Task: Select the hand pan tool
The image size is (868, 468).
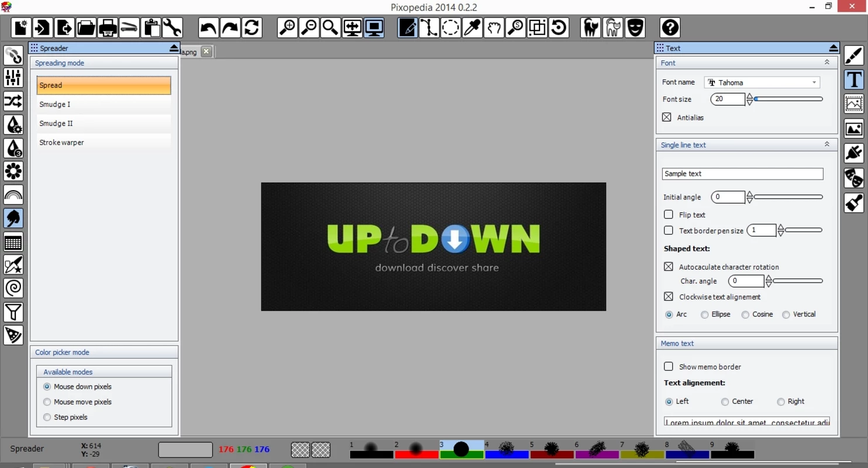Action: click(x=494, y=27)
